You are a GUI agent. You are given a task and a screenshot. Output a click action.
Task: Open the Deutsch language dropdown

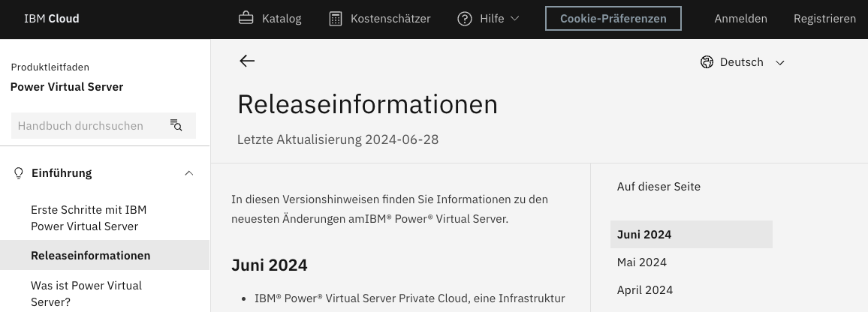pyautogui.click(x=743, y=62)
